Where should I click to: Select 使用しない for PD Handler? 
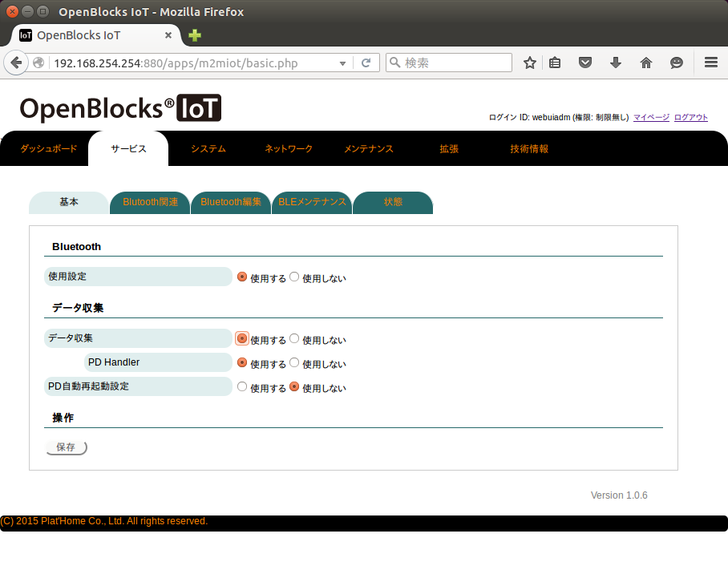pyautogui.click(x=294, y=362)
